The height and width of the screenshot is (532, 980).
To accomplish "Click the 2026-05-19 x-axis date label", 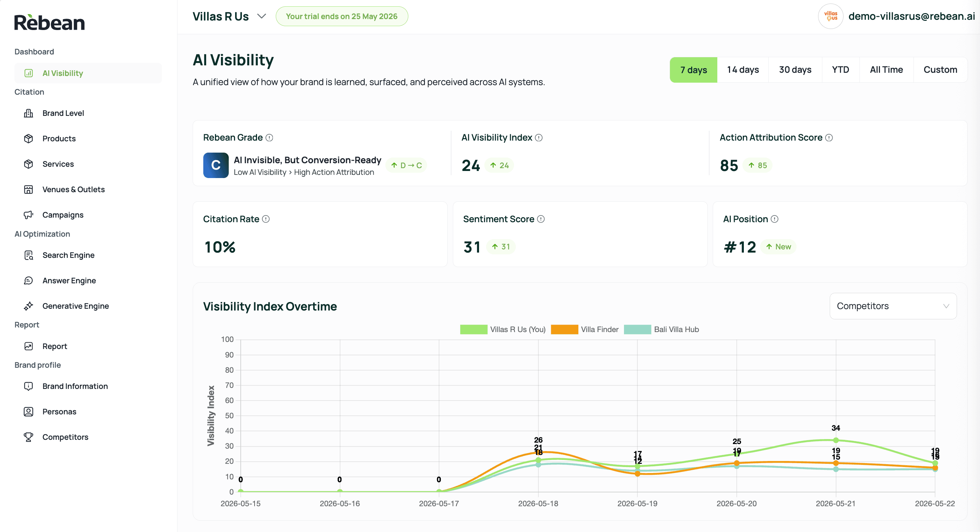I will tap(637, 503).
